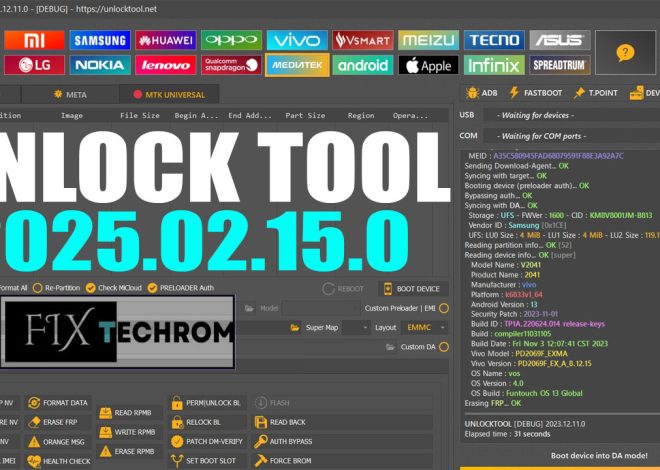Open the T.POINT tool
Viewport: 660px width, 470px height.
(596, 93)
